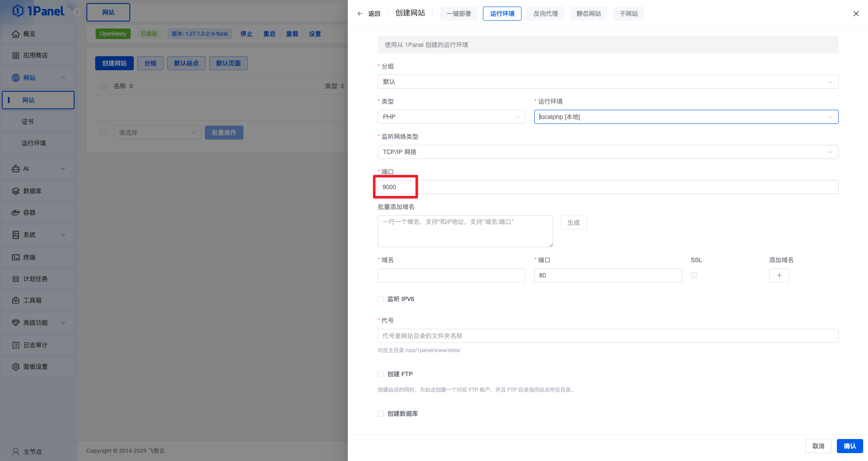
Task: Check the 创建 FTP checkbox
Action: (381, 374)
